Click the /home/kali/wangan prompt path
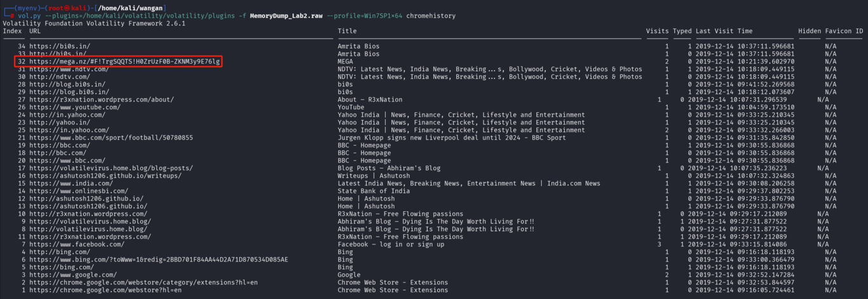Viewport: 868px width, 299px height. [133, 8]
